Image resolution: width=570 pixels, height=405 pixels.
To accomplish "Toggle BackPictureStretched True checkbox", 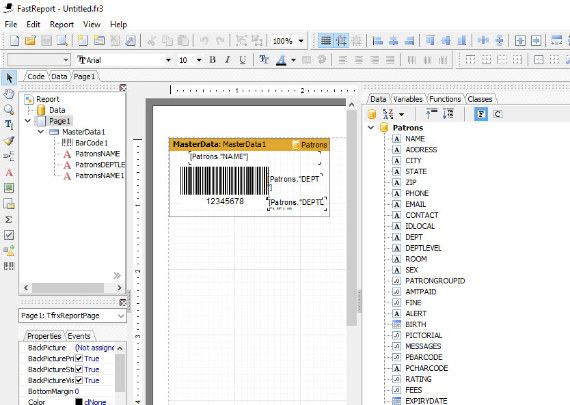I will [79, 369].
